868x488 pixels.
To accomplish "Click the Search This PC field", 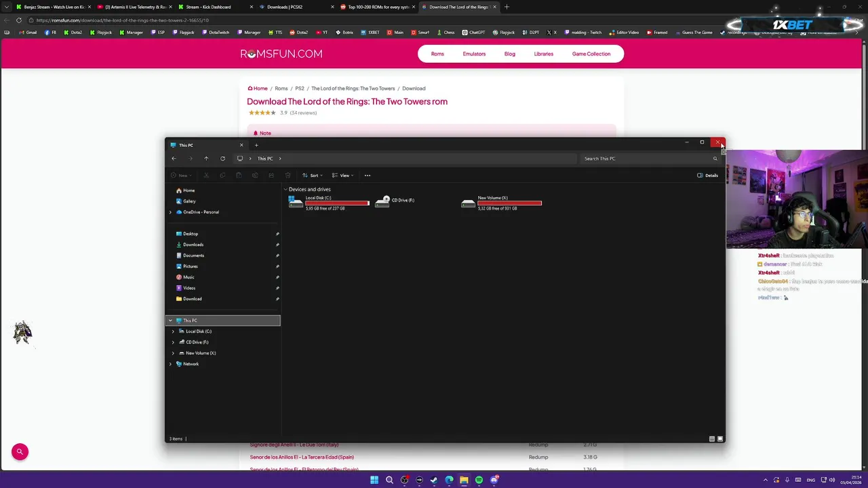I will pyautogui.click(x=649, y=159).
